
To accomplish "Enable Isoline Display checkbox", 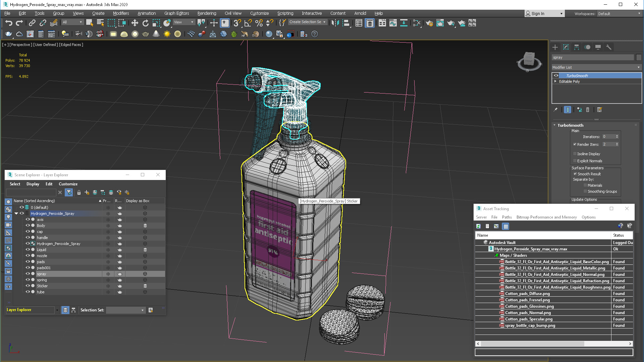I will coord(575,154).
